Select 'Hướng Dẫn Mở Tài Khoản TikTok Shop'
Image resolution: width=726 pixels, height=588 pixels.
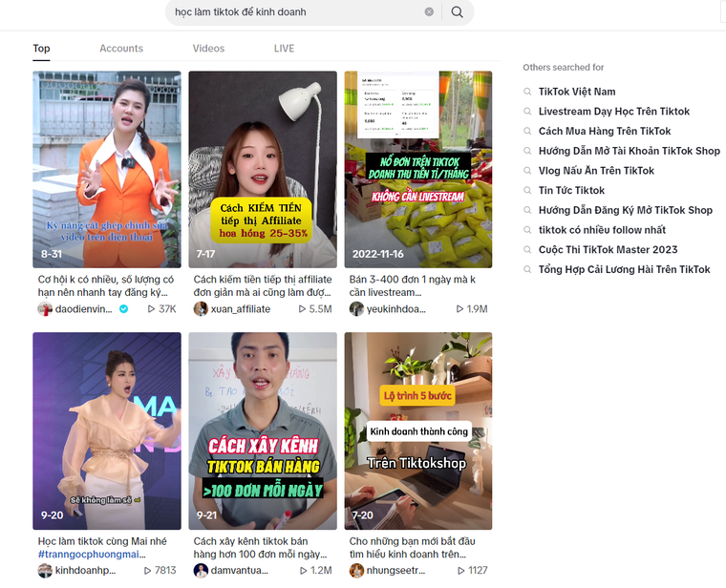click(630, 151)
